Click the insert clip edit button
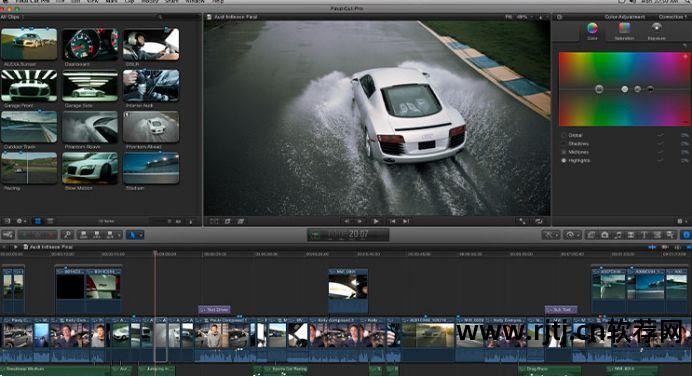 [97, 235]
